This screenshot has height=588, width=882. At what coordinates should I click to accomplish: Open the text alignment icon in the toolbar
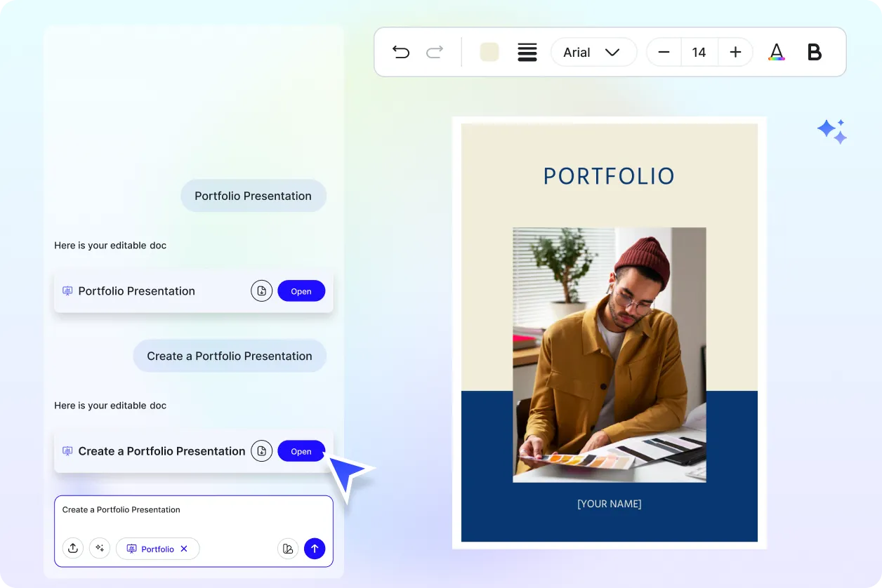point(527,52)
